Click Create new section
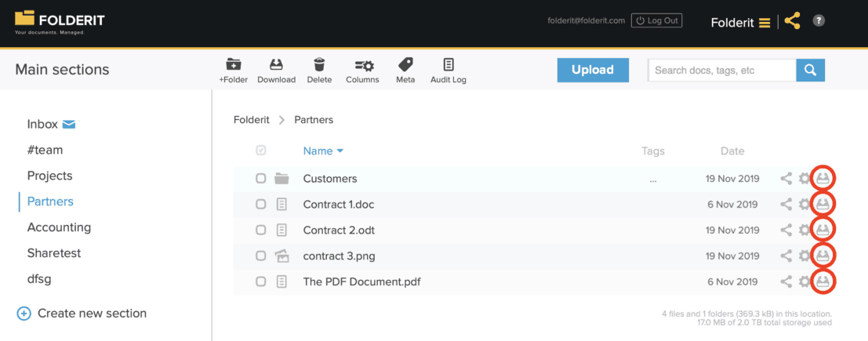The image size is (868, 341). pyautogui.click(x=82, y=314)
